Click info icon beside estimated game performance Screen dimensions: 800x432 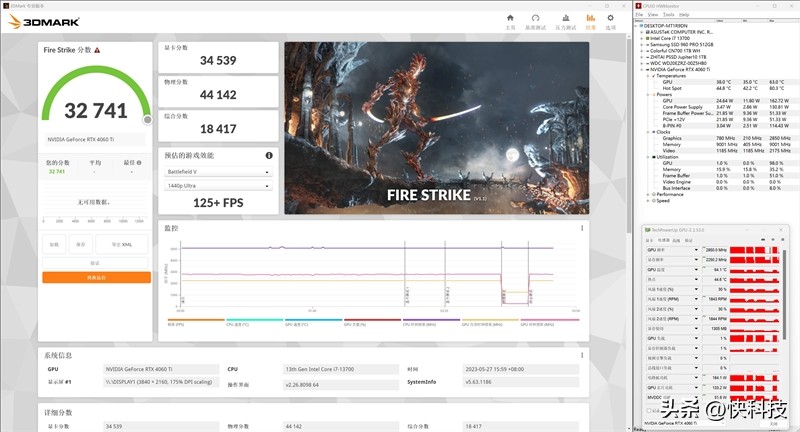pyautogui.click(x=269, y=156)
